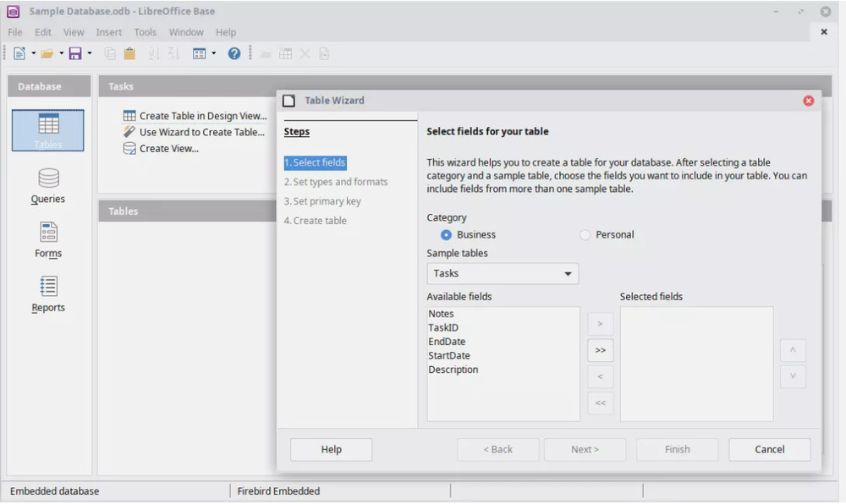Click the add all fields >> button
This screenshot has width=846, height=504.
pos(600,350)
